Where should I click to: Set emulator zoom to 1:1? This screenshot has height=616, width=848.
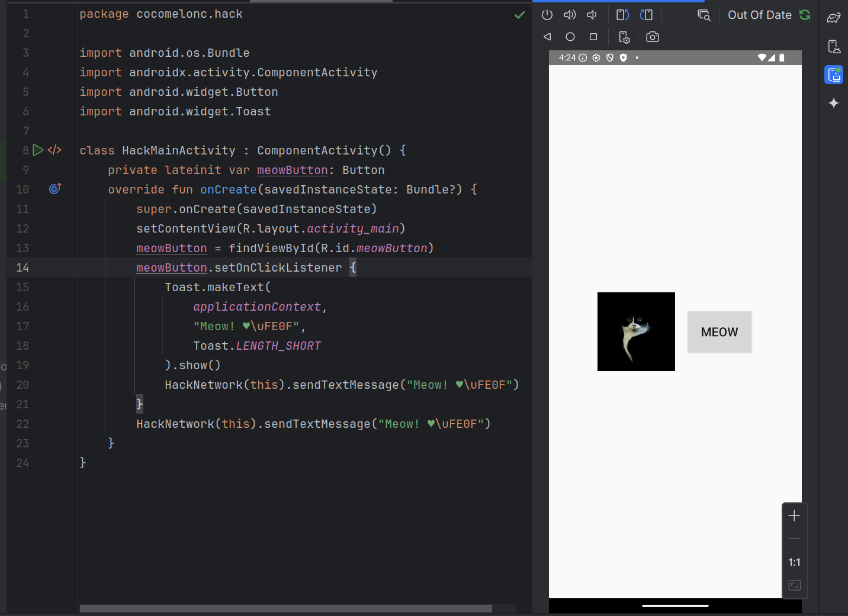[x=794, y=562]
